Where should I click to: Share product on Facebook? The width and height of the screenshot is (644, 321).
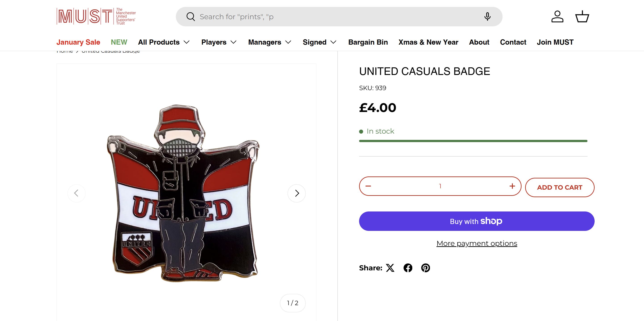click(408, 268)
